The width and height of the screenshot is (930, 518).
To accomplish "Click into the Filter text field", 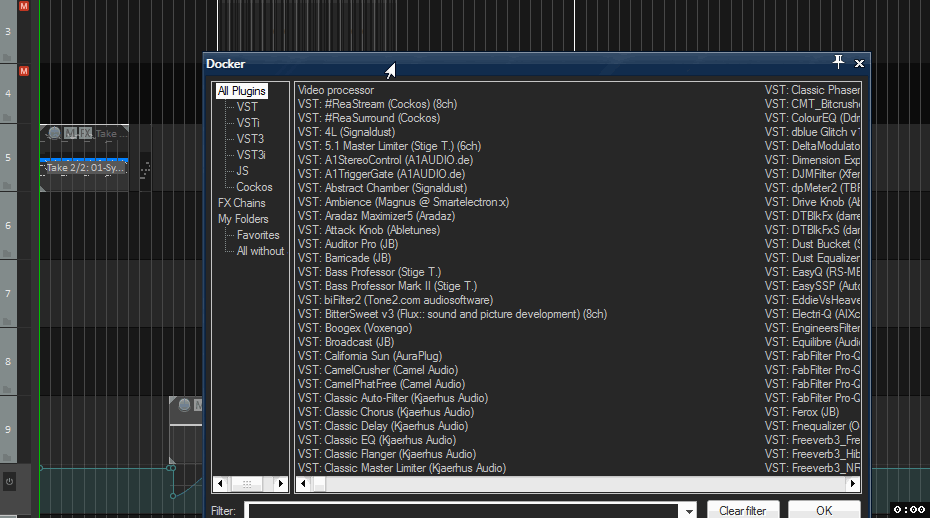I will (x=464, y=510).
